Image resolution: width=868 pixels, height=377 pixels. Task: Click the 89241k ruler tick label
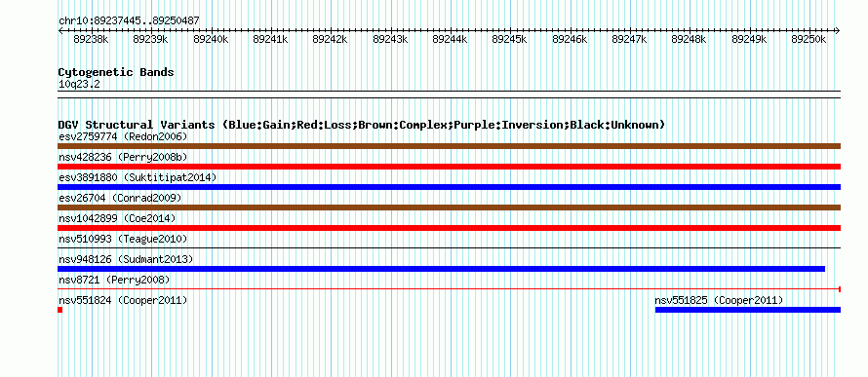271,39
